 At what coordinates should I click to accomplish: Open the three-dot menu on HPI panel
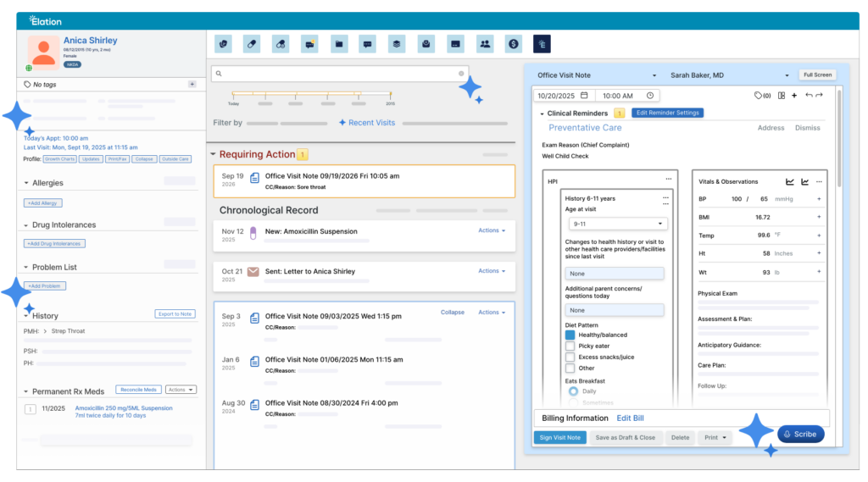(669, 179)
